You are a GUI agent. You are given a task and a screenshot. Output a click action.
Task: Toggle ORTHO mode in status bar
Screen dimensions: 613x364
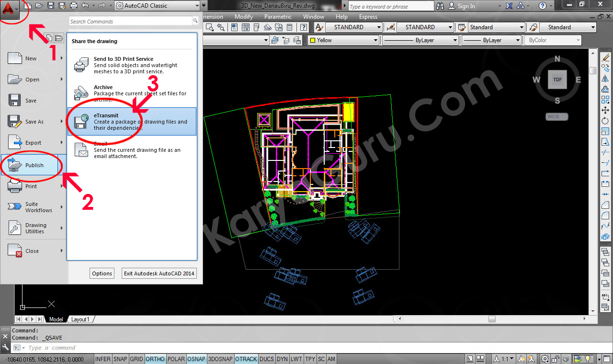pyautogui.click(x=155, y=359)
